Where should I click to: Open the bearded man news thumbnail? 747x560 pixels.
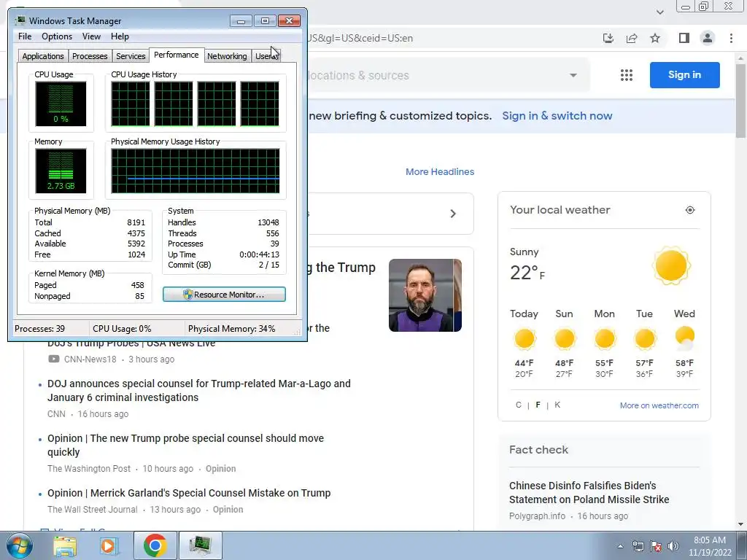pyautogui.click(x=425, y=295)
